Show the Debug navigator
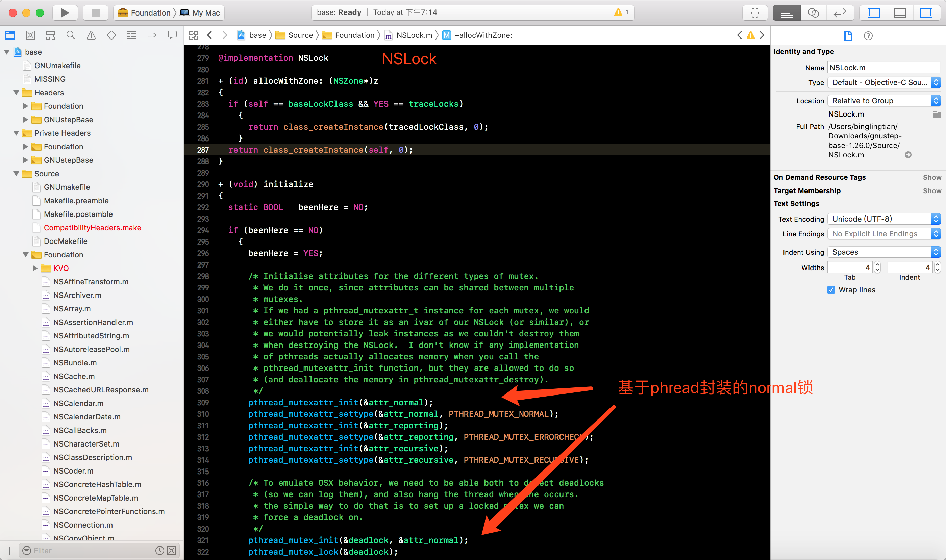The image size is (946, 560). 132,35
